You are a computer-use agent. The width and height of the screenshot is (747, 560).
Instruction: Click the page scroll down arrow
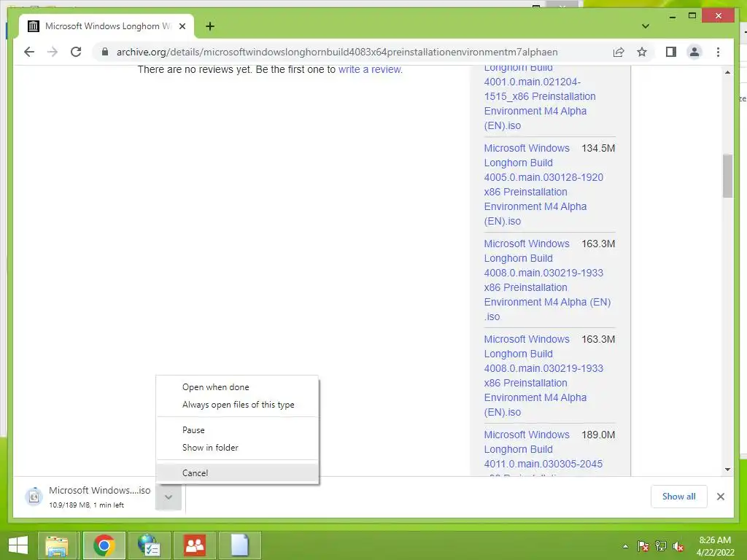coord(727,470)
